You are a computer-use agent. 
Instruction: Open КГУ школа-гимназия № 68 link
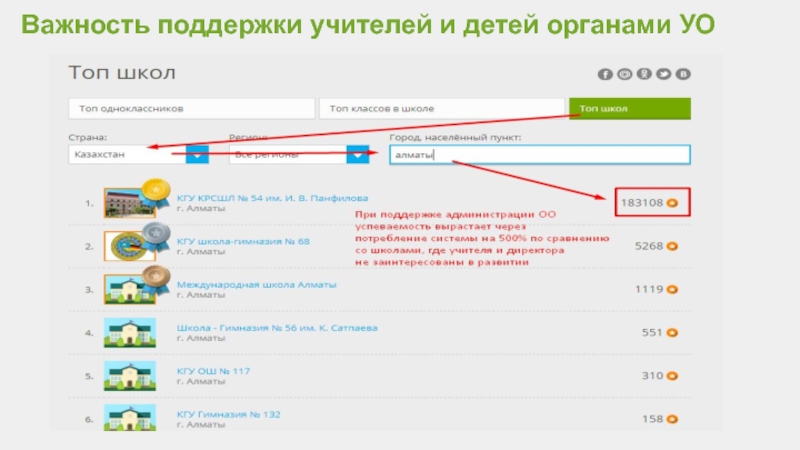[243, 241]
